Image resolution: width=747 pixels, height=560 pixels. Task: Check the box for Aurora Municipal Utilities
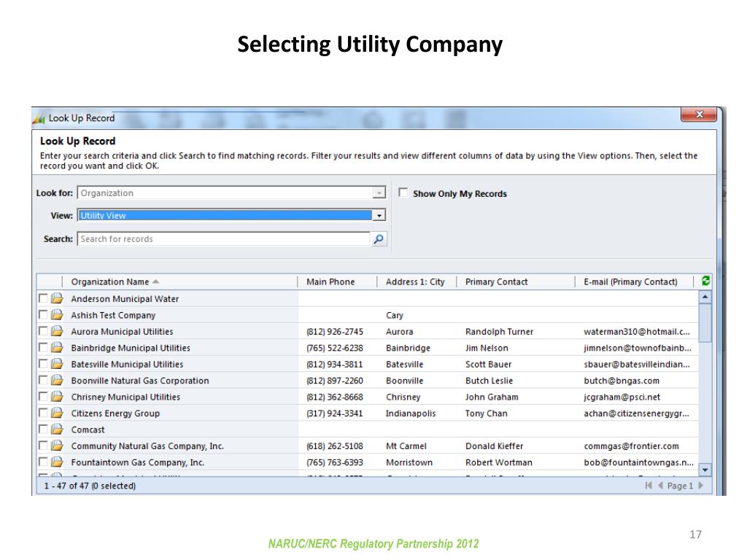[x=43, y=330]
